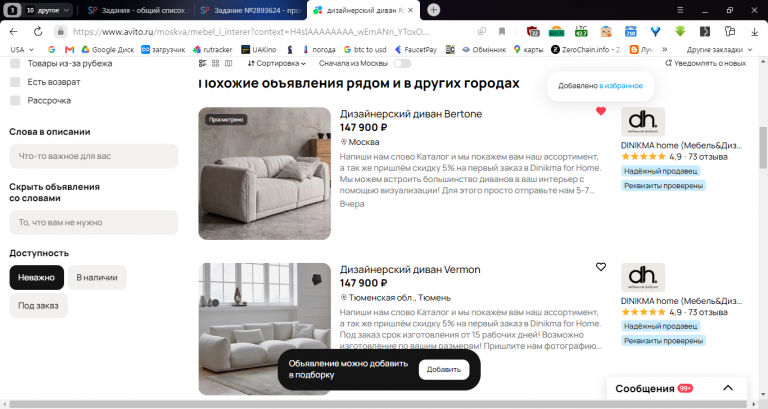Viewport: 768px width, 409px height.
Task: Click the address bar URL
Action: pos(251,31)
